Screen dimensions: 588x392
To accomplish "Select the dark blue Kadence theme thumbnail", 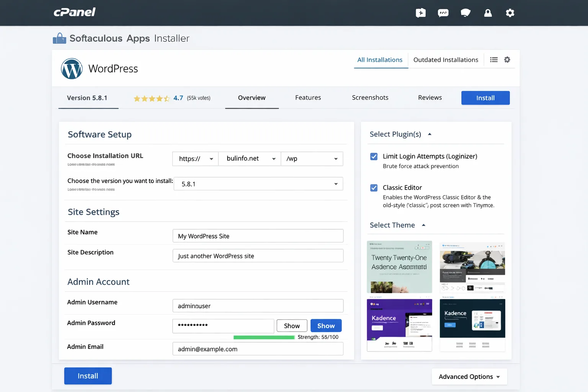I will click(472, 325).
